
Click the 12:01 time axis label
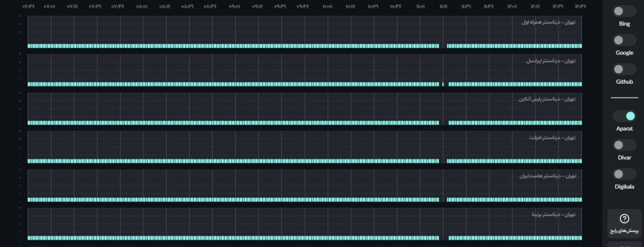513,6
